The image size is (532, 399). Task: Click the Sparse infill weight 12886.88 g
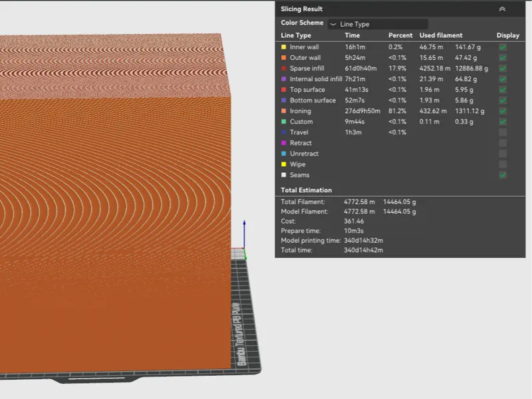pyautogui.click(x=471, y=68)
